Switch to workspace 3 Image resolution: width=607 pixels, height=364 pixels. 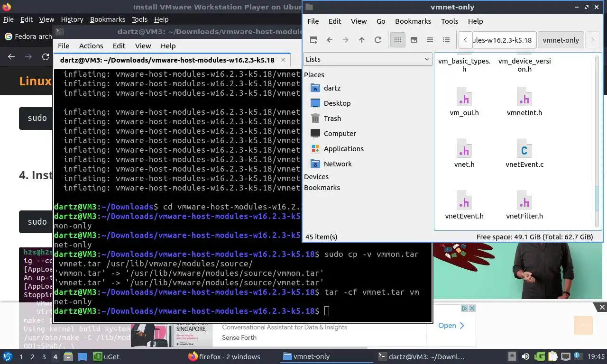[44, 357]
